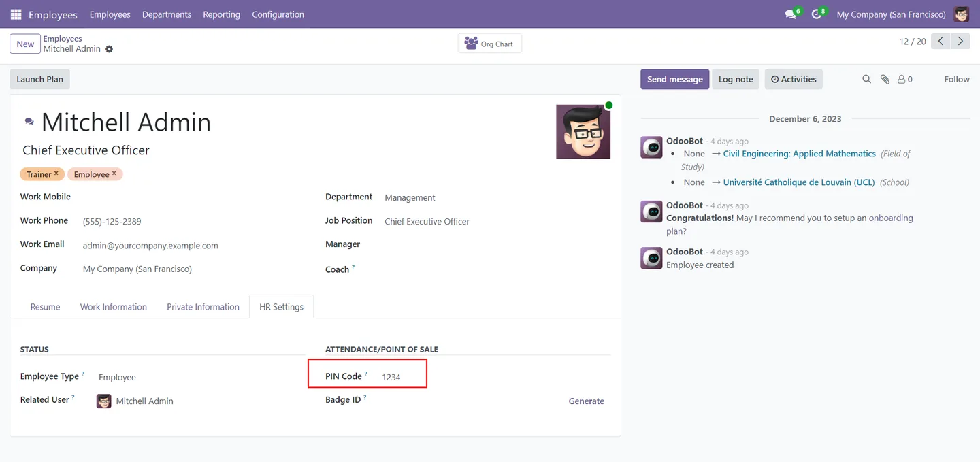Click the Activities button
980x462 pixels.
click(x=794, y=79)
